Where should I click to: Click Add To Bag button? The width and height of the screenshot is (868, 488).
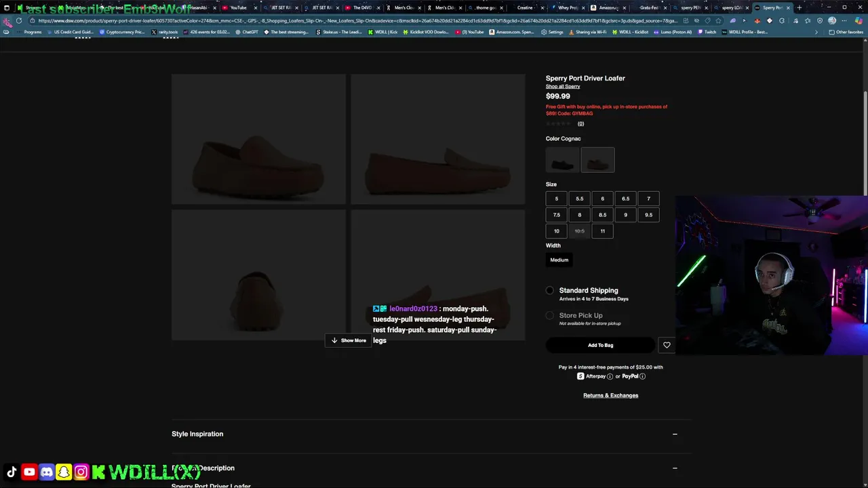pos(600,345)
